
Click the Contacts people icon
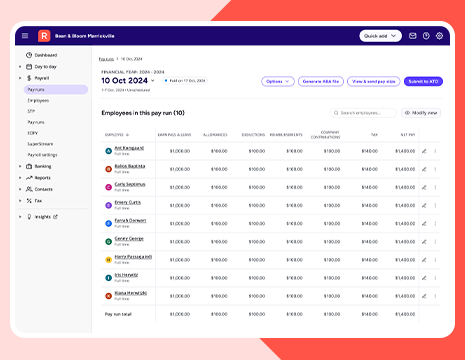29,189
